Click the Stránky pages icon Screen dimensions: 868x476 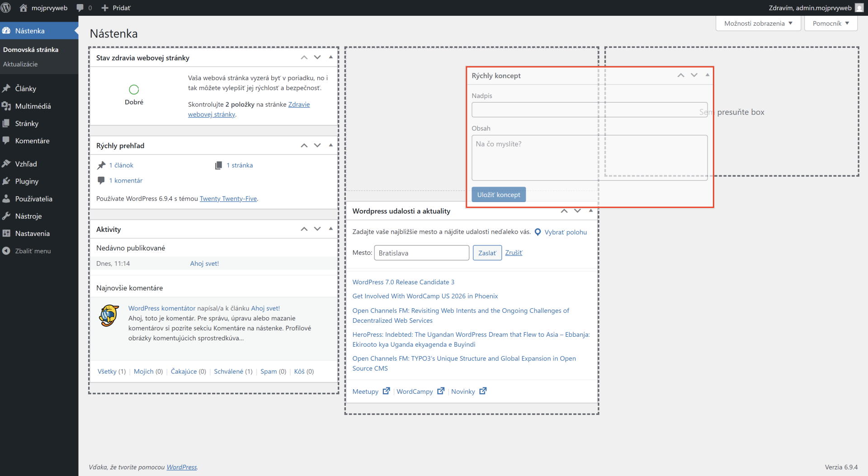[x=6, y=123]
